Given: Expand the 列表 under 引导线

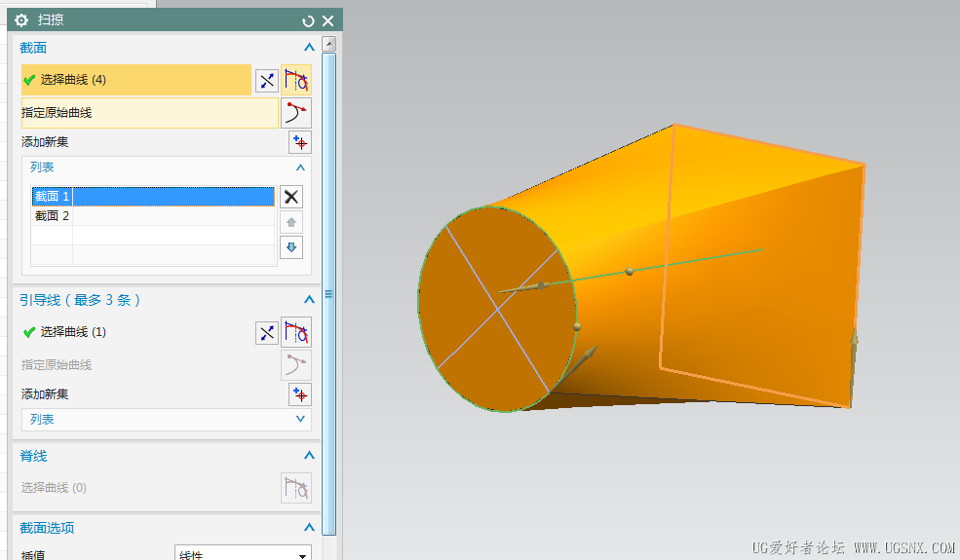Looking at the screenshot, I should pos(300,420).
